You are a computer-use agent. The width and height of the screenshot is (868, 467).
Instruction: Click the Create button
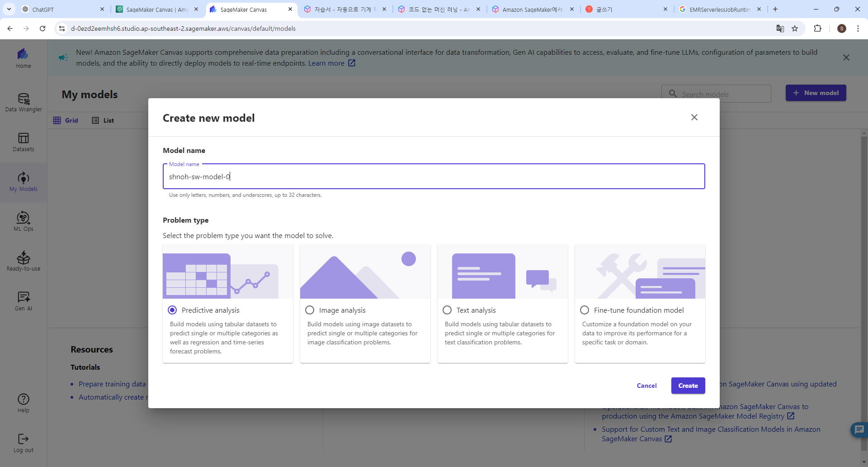688,386
